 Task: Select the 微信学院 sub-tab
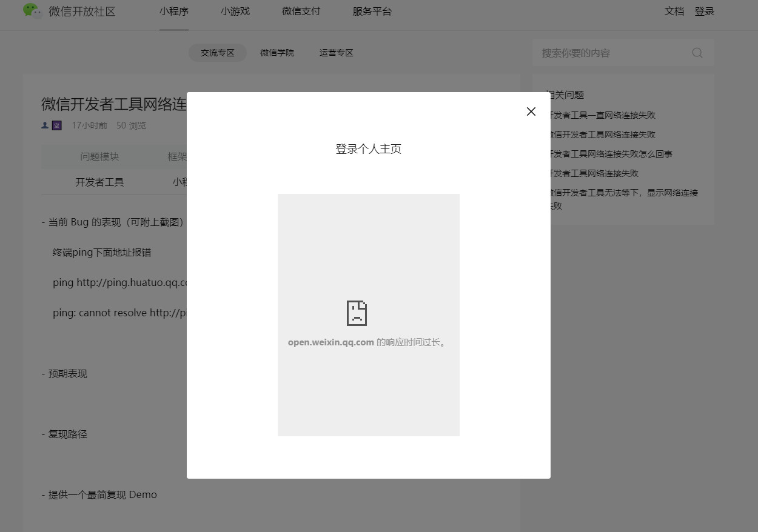(x=277, y=53)
